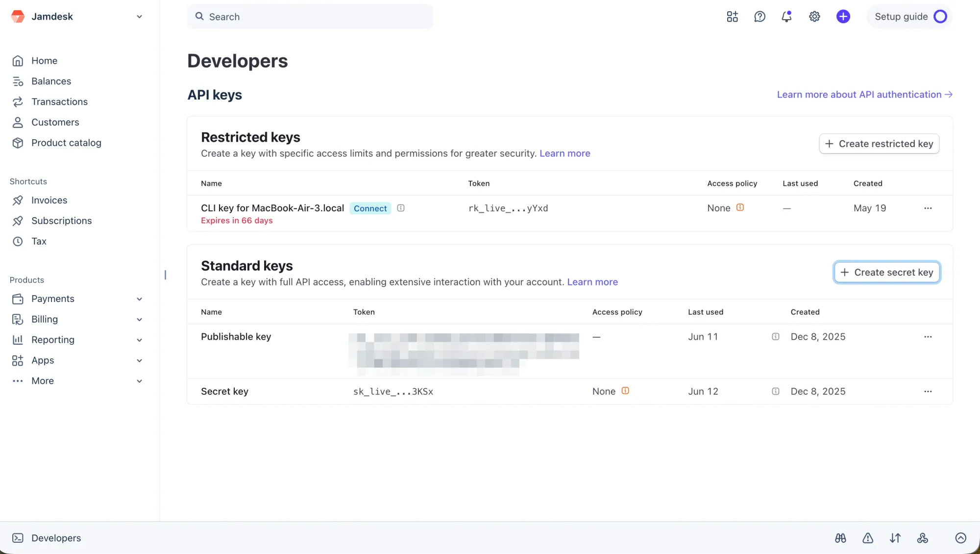The width and height of the screenshot is (980, 554).
Task: Click the webhooks icon in bottom bar
Action: (x=923, y=538)
